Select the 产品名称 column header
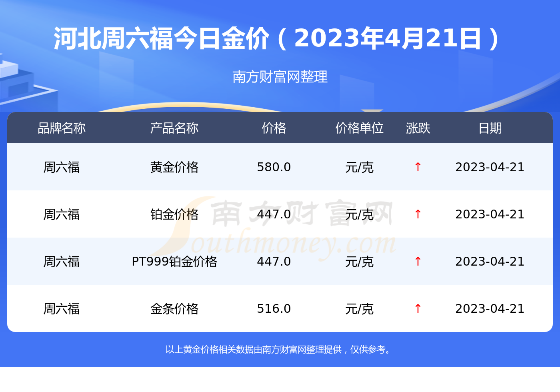560x392 pixels. pyautogui.click(x=174, y=128)
